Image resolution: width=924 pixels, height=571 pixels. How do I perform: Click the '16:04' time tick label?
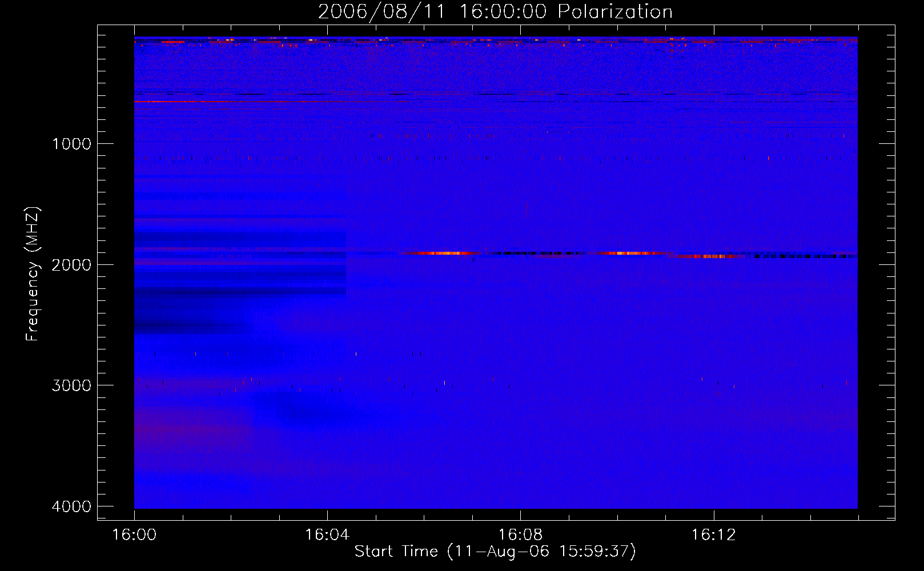point(327,535)
